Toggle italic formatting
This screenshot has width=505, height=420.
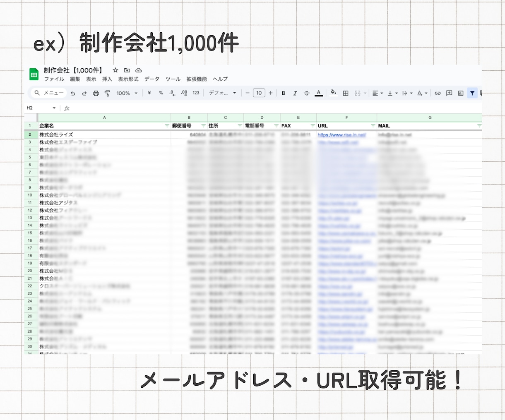pos(295,93)
